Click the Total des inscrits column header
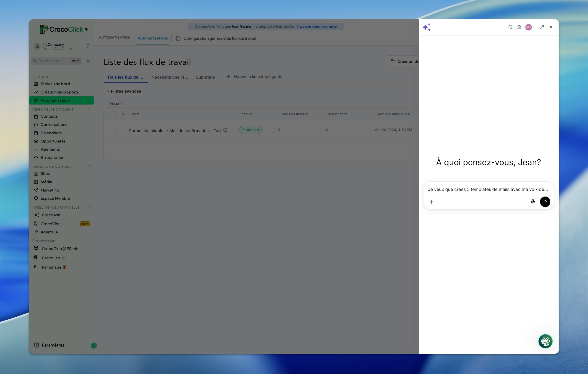Viewport: 588px width, 374px height. pos(294,114)
